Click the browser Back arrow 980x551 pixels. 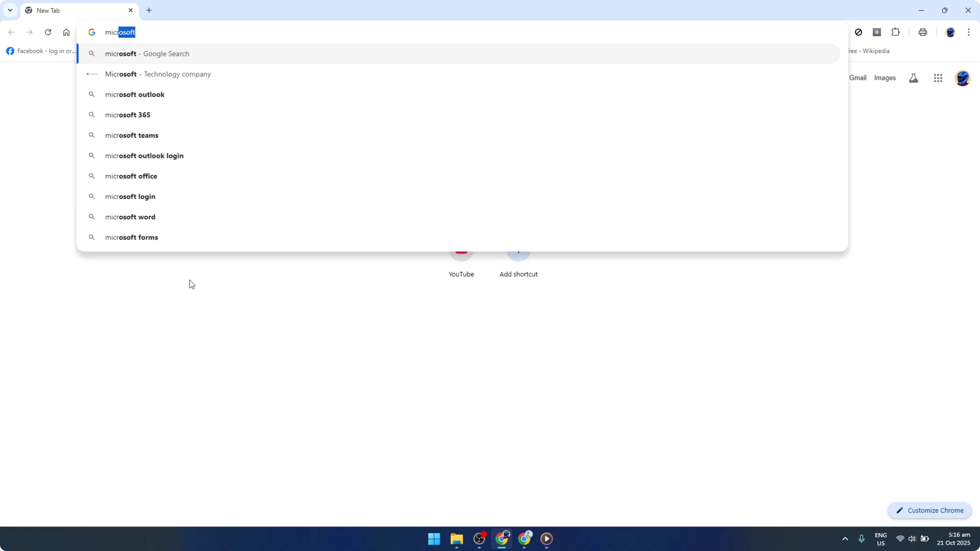pyautogui.click(x=11, y=32)
